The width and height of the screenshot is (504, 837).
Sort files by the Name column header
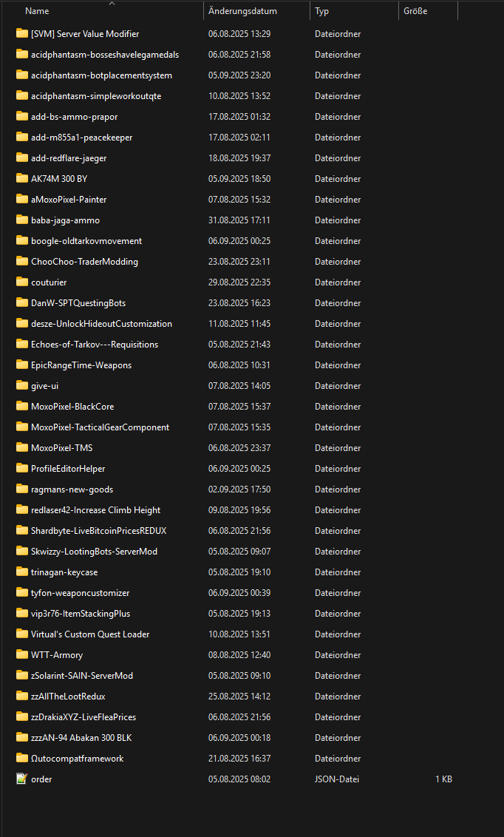[x=37, y=10]
